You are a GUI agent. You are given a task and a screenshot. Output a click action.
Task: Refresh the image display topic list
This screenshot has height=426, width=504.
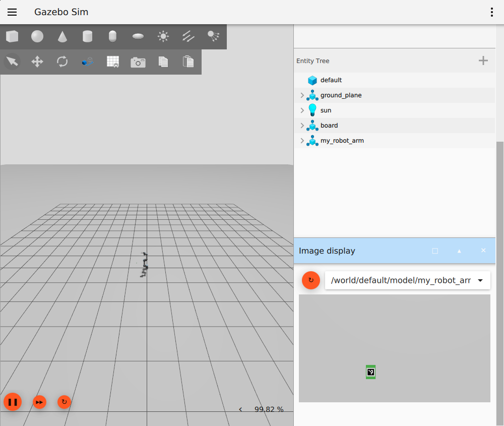click(x=311, y=280)
